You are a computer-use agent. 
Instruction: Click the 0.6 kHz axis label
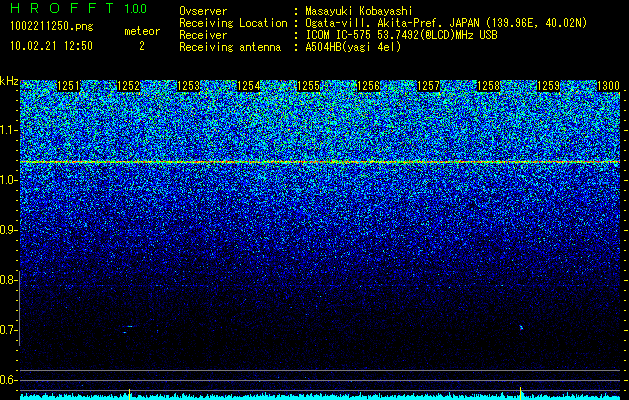click(8, 380)
